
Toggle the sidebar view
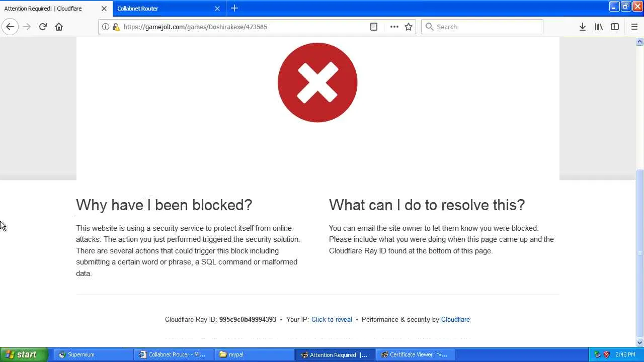pyautogui.click(x=615, y=27)
